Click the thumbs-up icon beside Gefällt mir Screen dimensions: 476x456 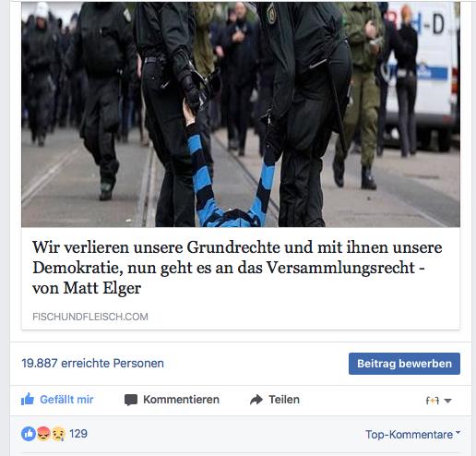point(28,399)
